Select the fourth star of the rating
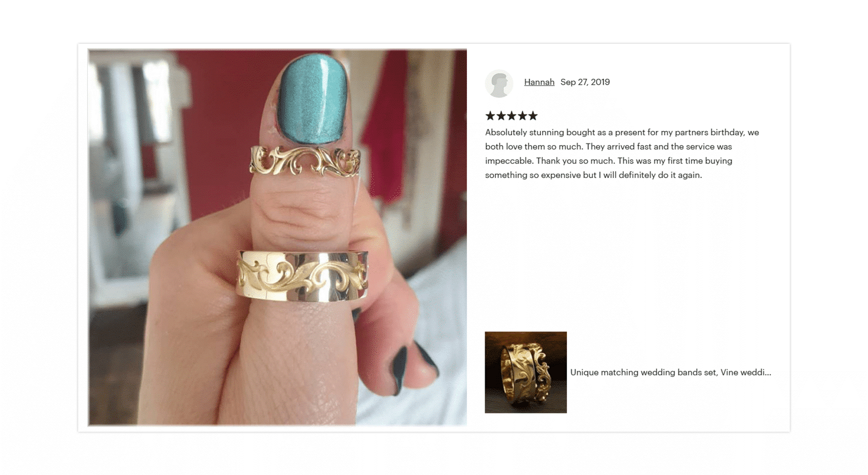Screen dimensions: 868x475 [x=522, y=116]
